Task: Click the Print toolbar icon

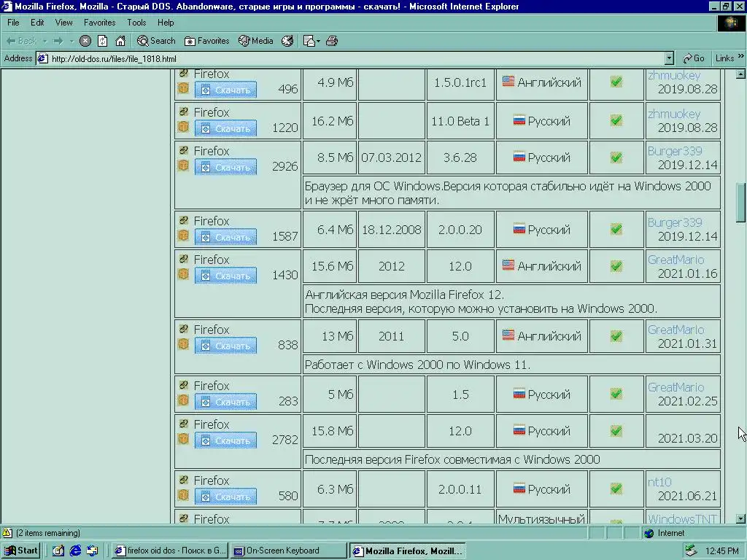Action: [x=332, y=41]
